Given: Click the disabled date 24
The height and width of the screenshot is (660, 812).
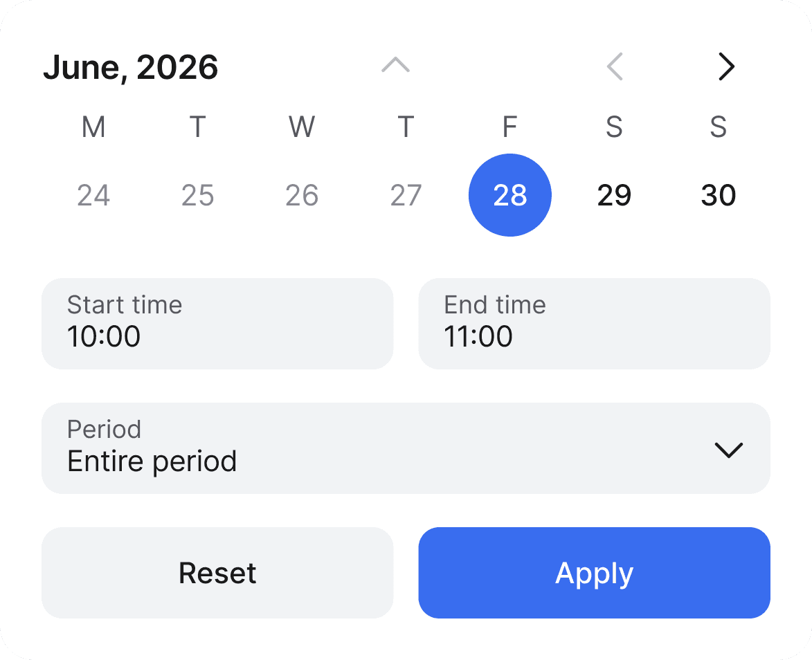Looking at the screenshot, I should (x=93, y=195).
